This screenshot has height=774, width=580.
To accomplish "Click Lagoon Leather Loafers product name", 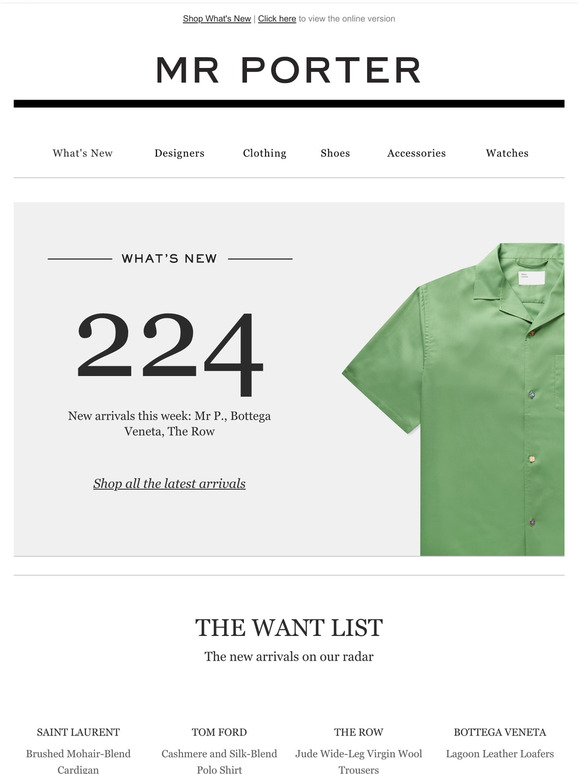I will [x=500, y=754].
